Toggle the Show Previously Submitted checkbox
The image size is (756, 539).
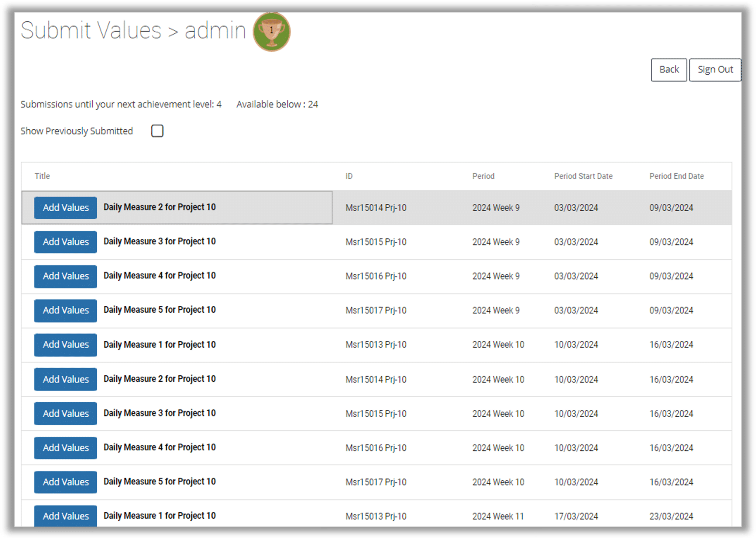(x=157, y=131)
